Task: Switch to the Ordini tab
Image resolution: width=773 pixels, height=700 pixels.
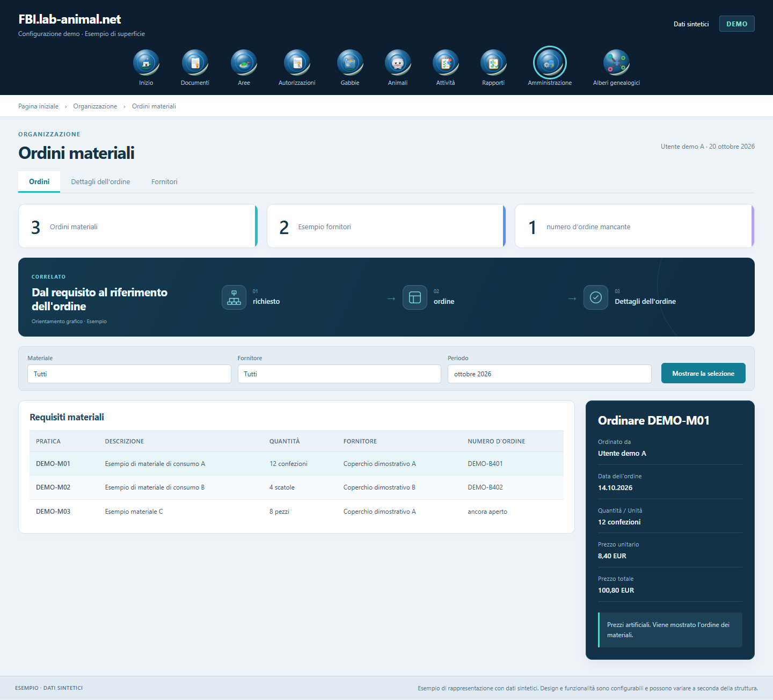Action: [x=39, y=182]
